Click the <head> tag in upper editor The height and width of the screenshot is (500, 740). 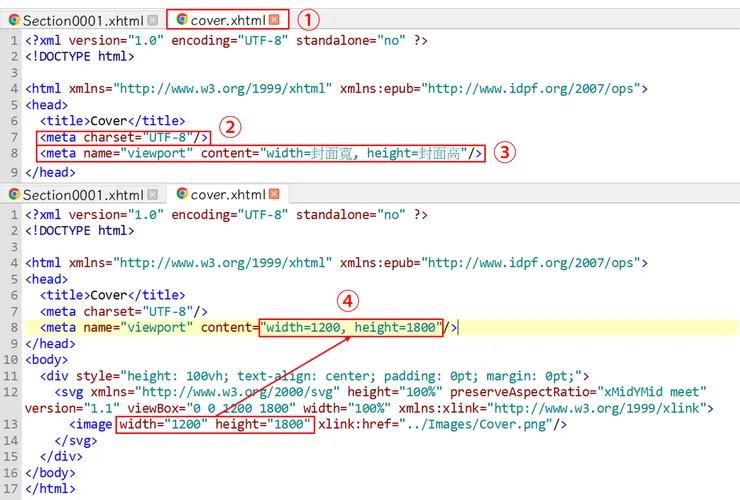47,105
